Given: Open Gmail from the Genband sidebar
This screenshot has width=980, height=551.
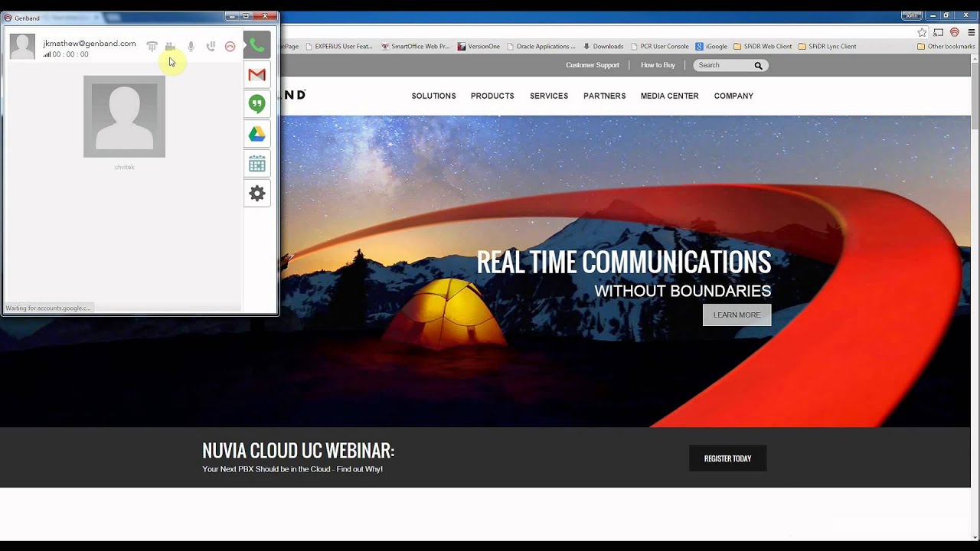Looking at the screenshot, I should [x=257, y=74].
